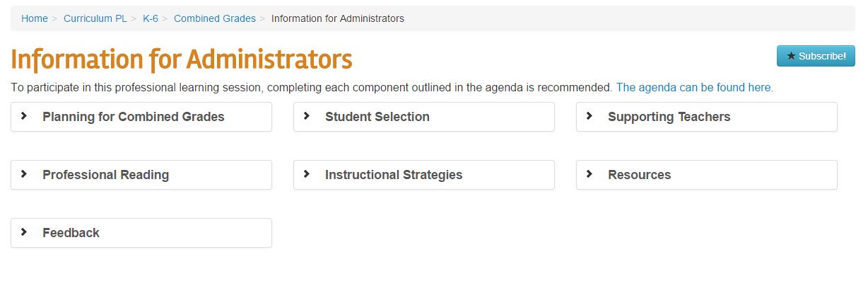Expand the Professional Reading panel
Viewport: 868px width, 286px height.
[x=106, y=175]
